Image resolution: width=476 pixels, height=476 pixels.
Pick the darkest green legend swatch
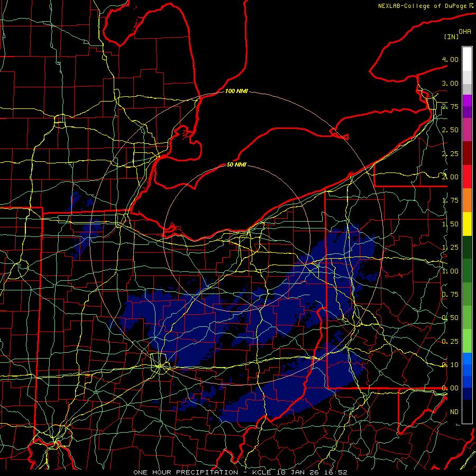click(467, 247)
